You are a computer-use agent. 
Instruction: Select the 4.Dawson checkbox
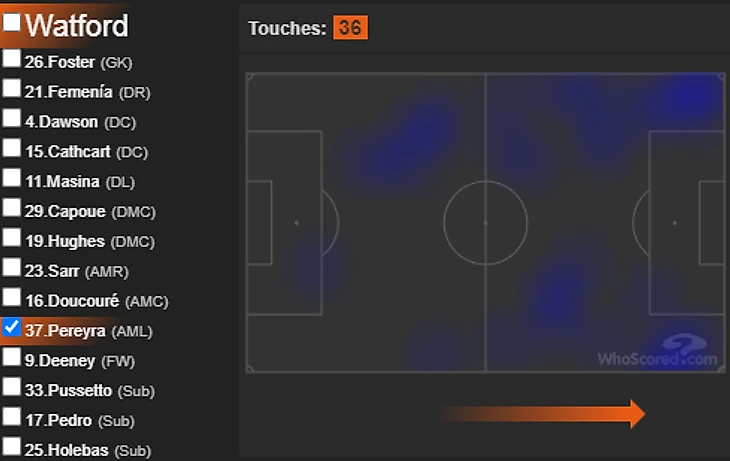[x=11, y=119]
